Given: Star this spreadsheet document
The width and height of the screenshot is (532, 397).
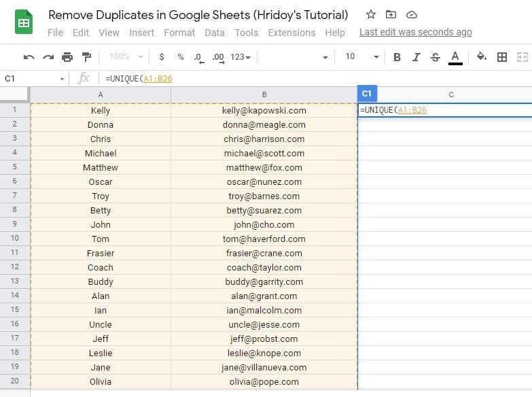Looking at the screenshot, I should pos(370,14).
